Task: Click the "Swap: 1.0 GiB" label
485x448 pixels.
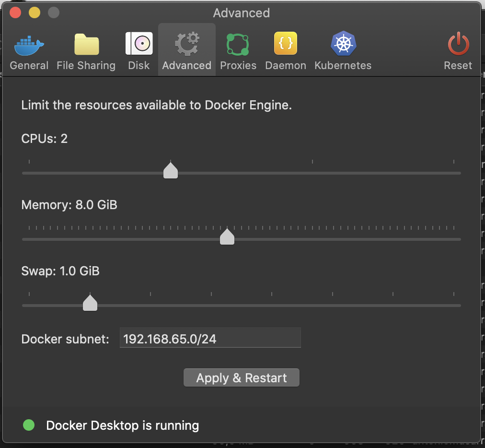Action: pos(60,271)
